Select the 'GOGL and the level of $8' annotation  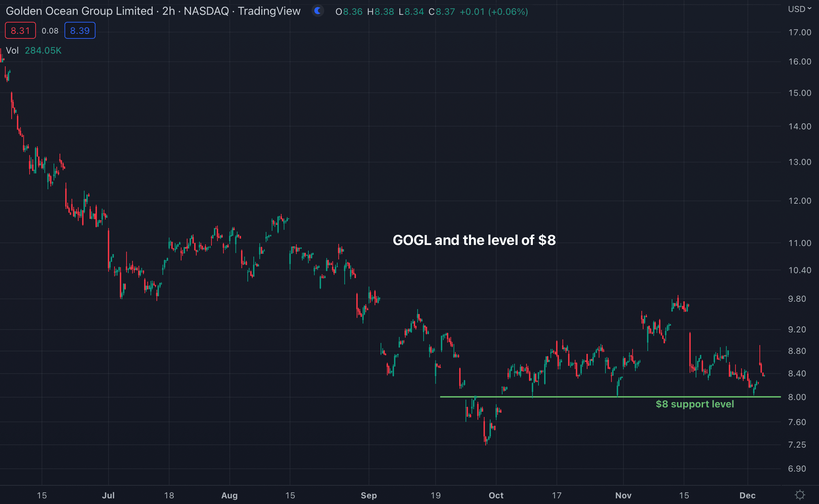474,240
